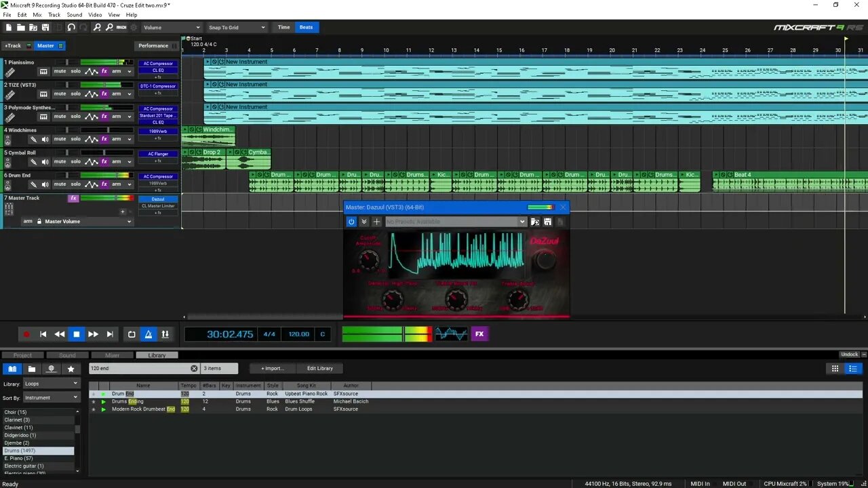
Task: Preview the Drums Ending loop with its play arrow
Action: (103, 401)
